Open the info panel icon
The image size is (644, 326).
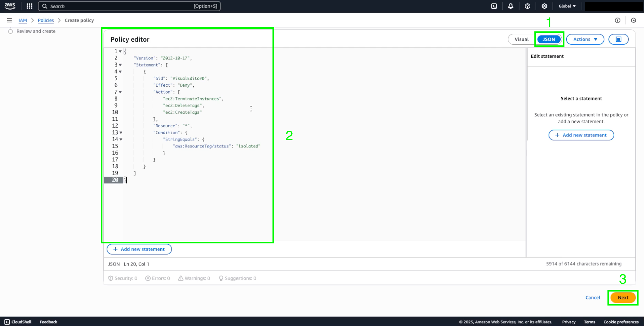(x=617, y=20)
